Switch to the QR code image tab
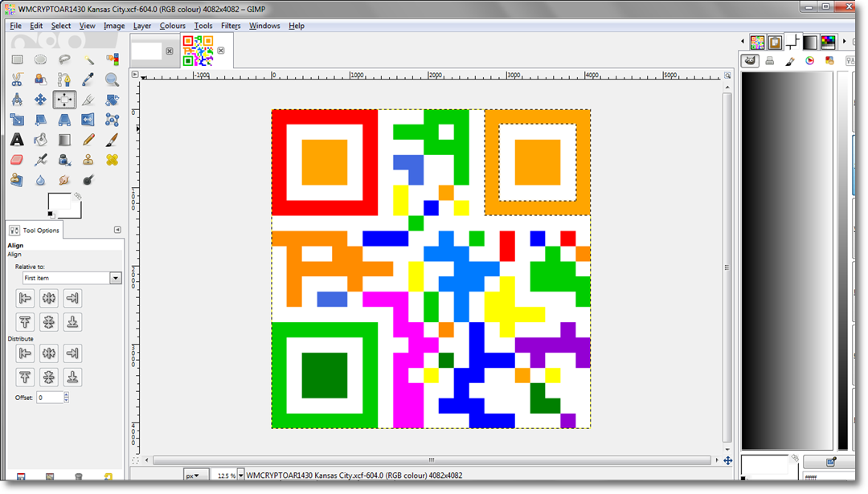The width and height of the screenshot is (868, 494). 198,51
